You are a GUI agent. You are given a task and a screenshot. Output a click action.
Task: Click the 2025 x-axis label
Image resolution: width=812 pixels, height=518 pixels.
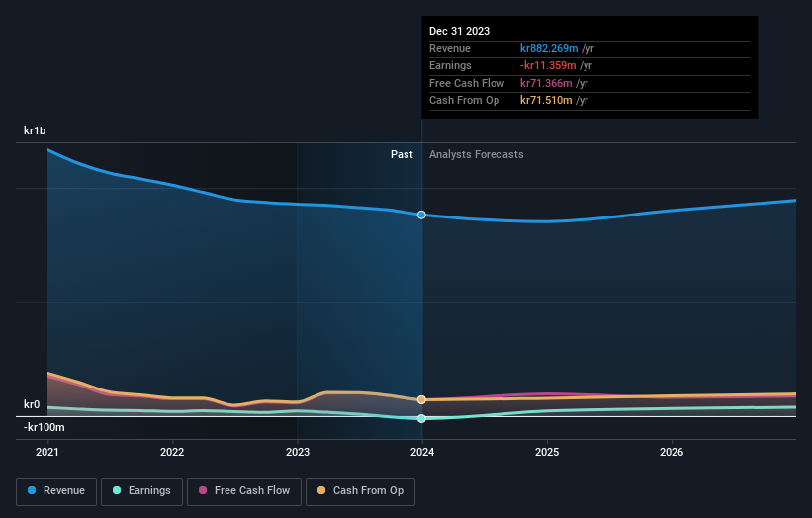pyautogui.click(x=547, y=453)
